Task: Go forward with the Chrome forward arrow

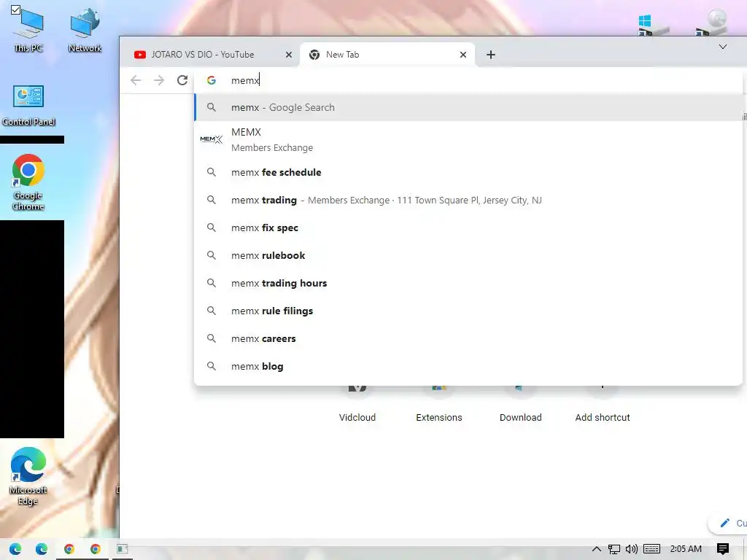Action: tap(159, 80)
